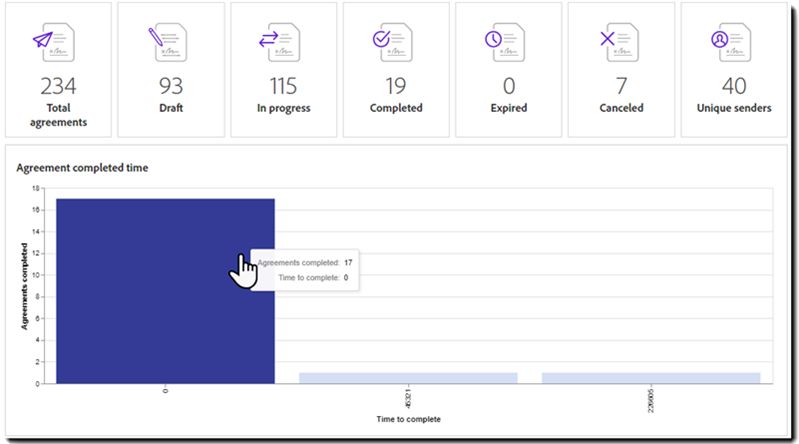Click the Draft card label
Screen dimensions: 799x444
(171, 108)
